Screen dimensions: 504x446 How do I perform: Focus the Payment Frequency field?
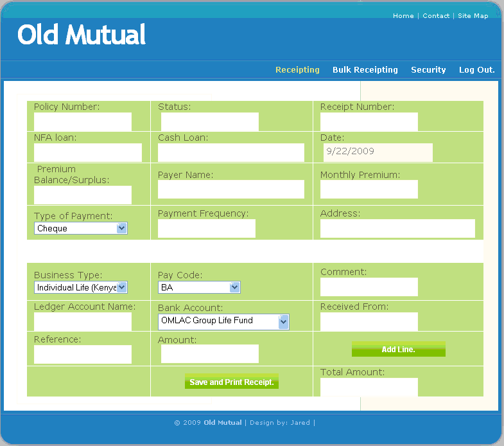point(207,229)
